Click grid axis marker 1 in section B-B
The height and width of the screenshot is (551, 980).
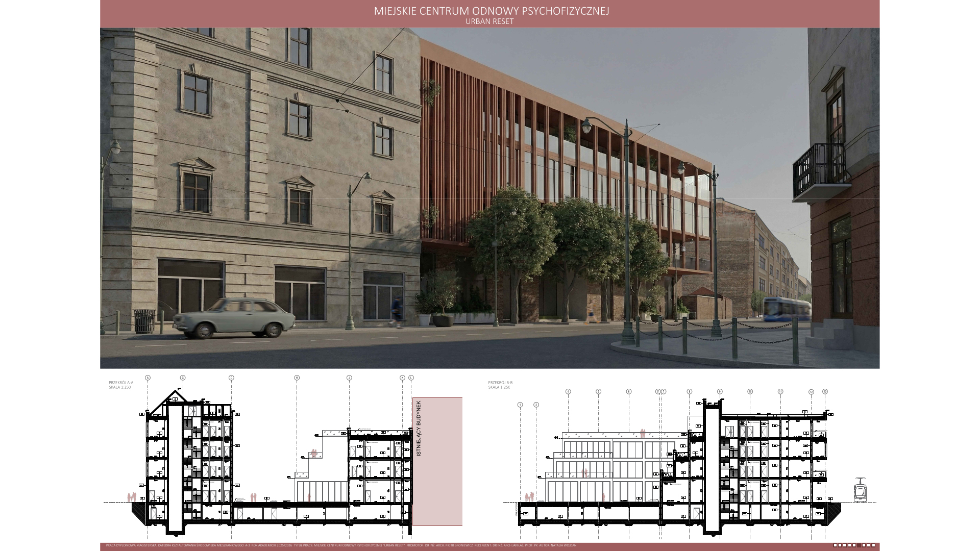[520, 405]
